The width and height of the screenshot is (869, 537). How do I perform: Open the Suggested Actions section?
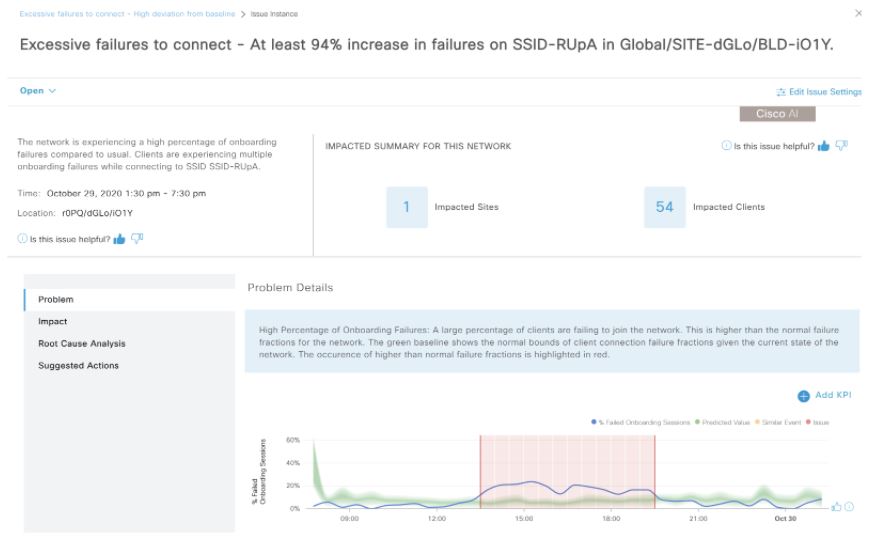pos(78,365)
